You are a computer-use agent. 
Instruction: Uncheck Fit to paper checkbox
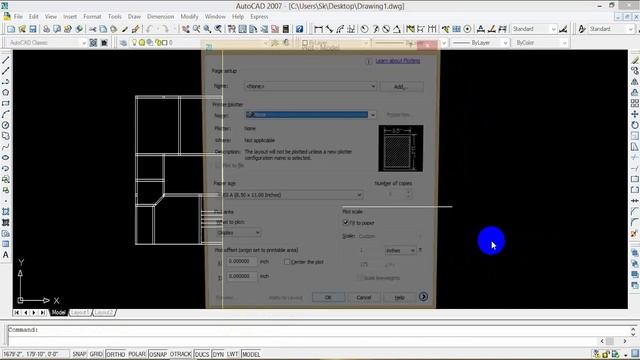click(x=346, y=222)
